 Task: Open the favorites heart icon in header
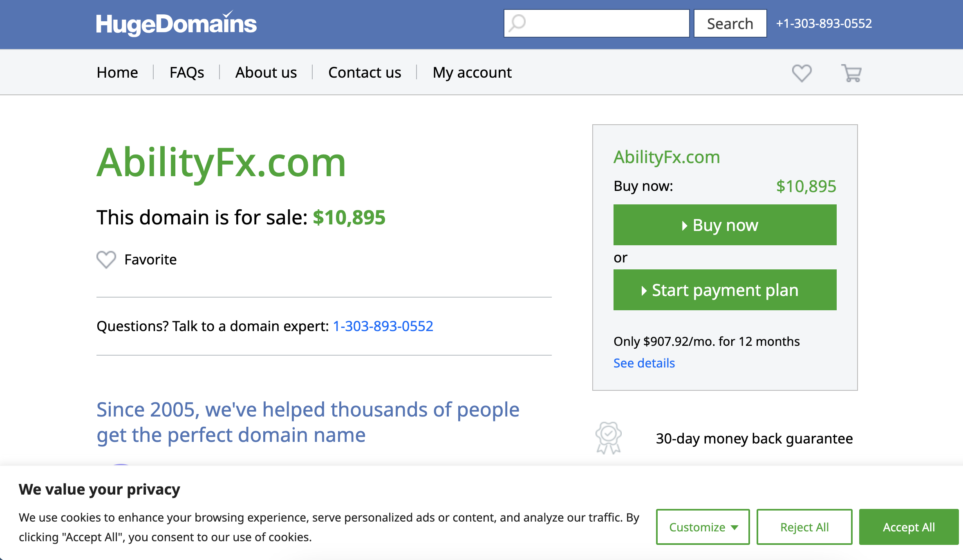(x=802, y=73)
